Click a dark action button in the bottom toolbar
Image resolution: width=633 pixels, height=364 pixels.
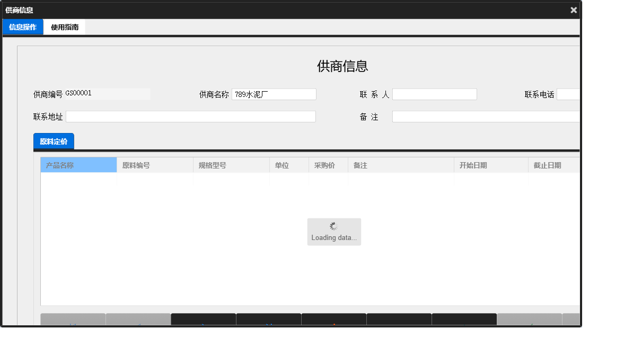click(203, 318)
